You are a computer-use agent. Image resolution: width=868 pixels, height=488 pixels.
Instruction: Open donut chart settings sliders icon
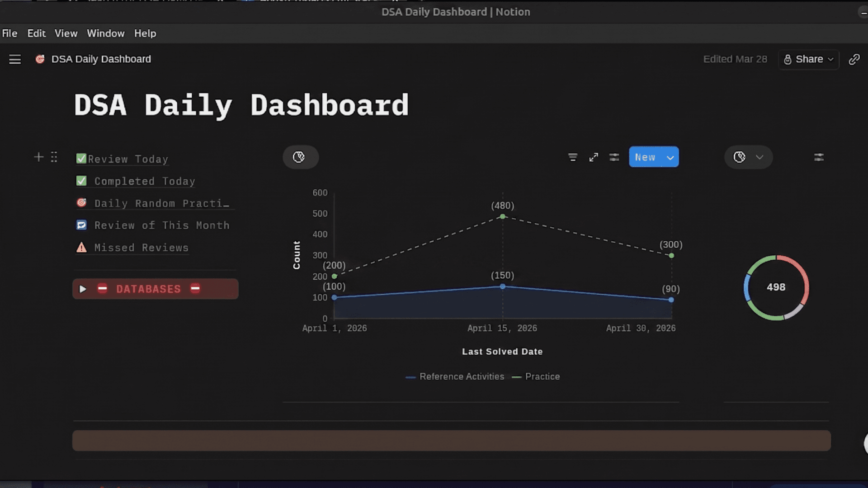pyautogui.click(x=819, y=157)
